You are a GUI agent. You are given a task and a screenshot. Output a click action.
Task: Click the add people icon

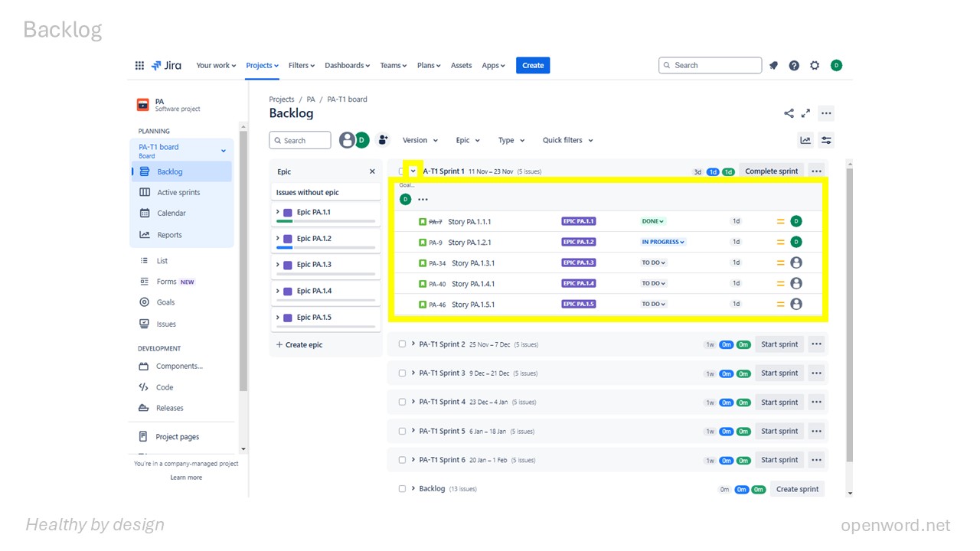[x=384, y=140]
